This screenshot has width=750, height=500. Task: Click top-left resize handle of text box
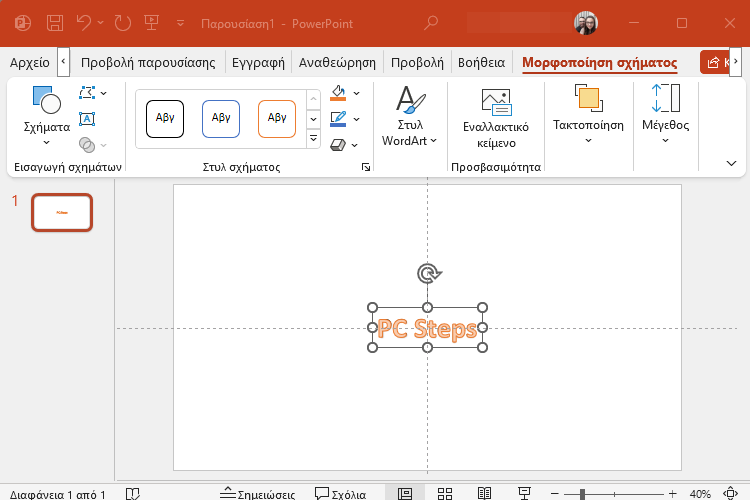(372, 307)
